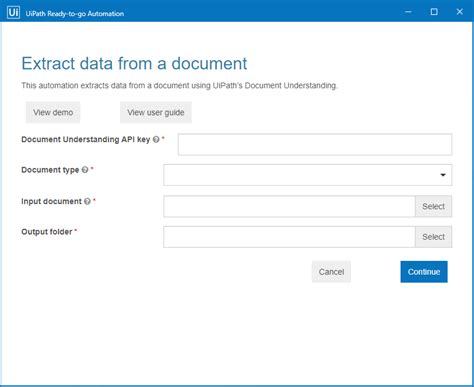Click Select button for Output folder

[433, 237]
